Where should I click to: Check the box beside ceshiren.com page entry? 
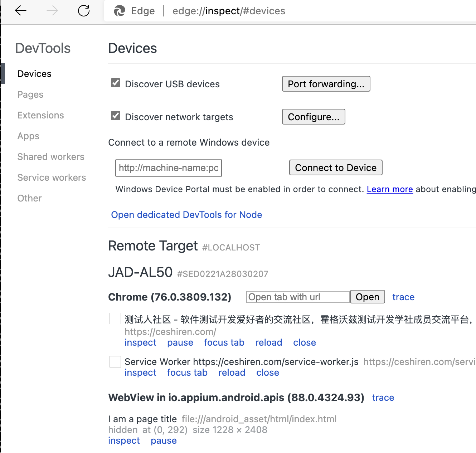(115, 318)
